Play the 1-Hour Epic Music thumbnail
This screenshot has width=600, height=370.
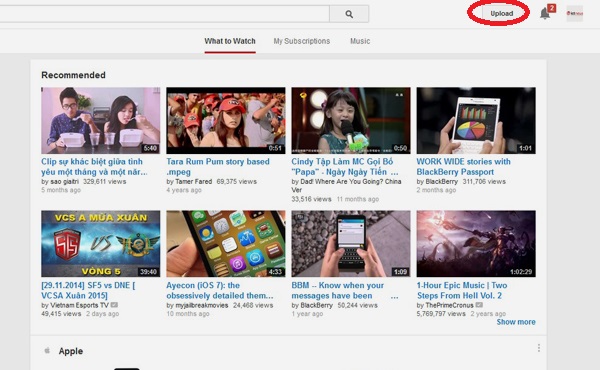476,244
